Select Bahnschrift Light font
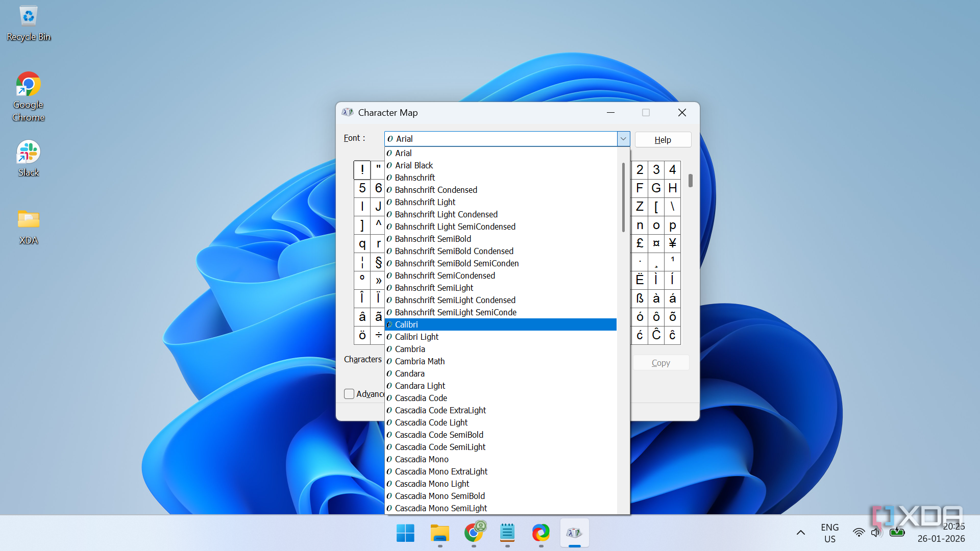This screenshot has width=980, height=551. click(x=501, y=202)
